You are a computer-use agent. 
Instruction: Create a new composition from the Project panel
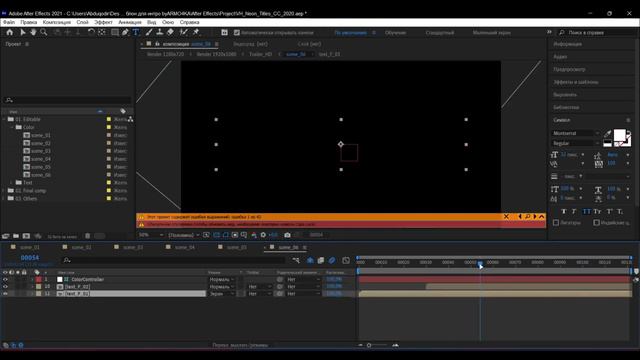[26, 236]
